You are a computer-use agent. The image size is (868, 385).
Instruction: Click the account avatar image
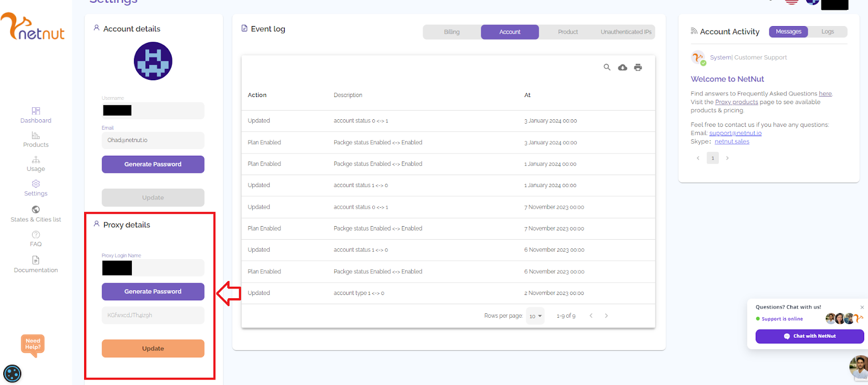[x=153, y=61]
